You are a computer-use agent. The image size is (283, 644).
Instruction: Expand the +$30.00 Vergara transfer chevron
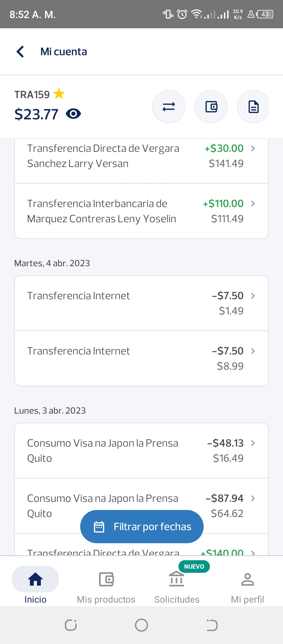click(x=253, y=148)
